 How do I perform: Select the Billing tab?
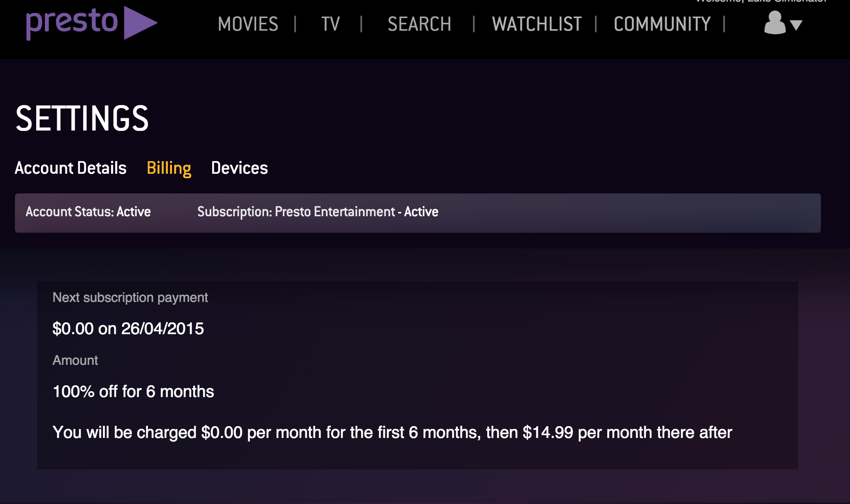(169, 168)
